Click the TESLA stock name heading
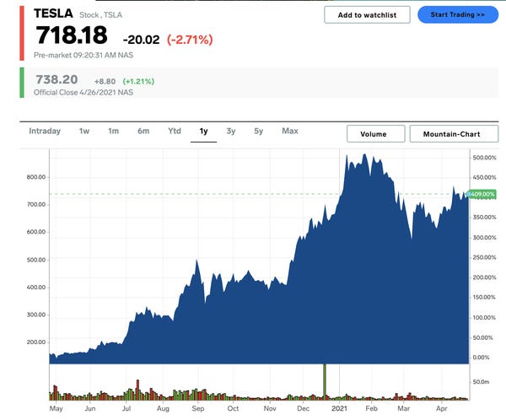The image size is (506, 420). coord(54,13)
